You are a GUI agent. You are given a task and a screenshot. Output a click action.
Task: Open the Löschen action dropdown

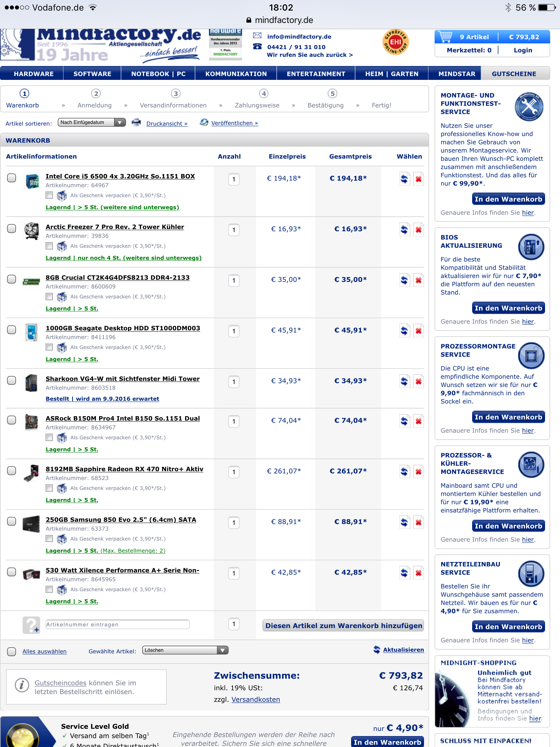(185, 650)
